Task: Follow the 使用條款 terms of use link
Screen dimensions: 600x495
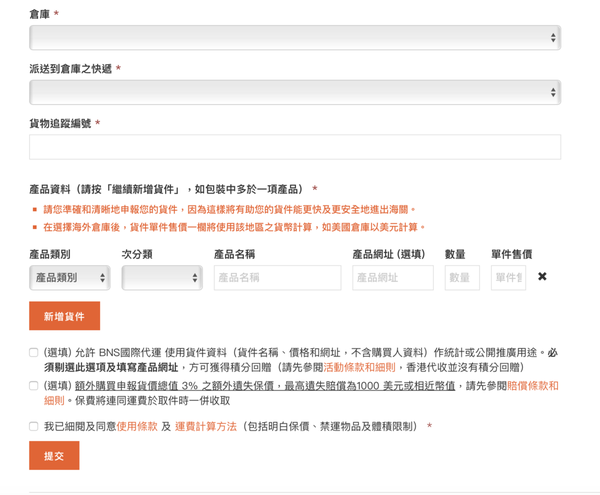Action: (x=137, y=426)
